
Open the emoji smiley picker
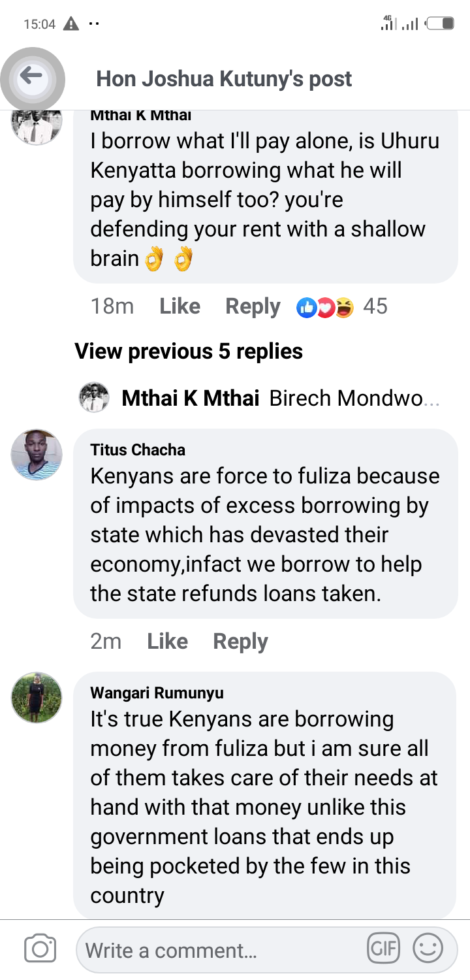[x=428, y=949]
